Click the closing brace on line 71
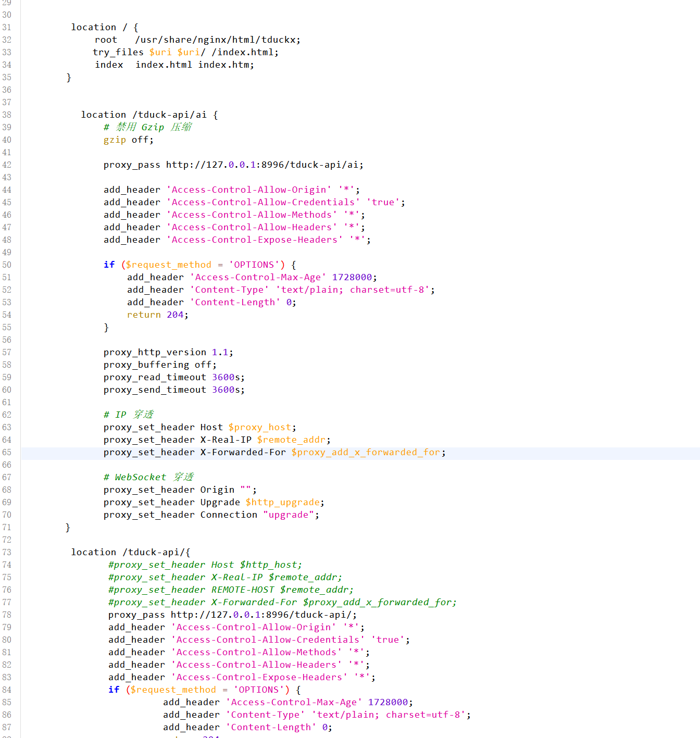 point(68,527)
